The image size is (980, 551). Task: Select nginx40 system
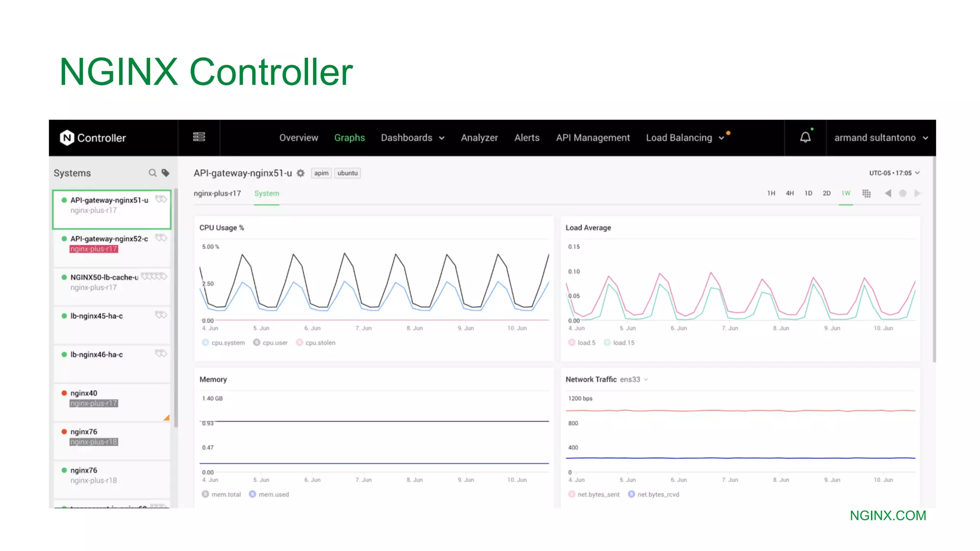tap(111, 403)
